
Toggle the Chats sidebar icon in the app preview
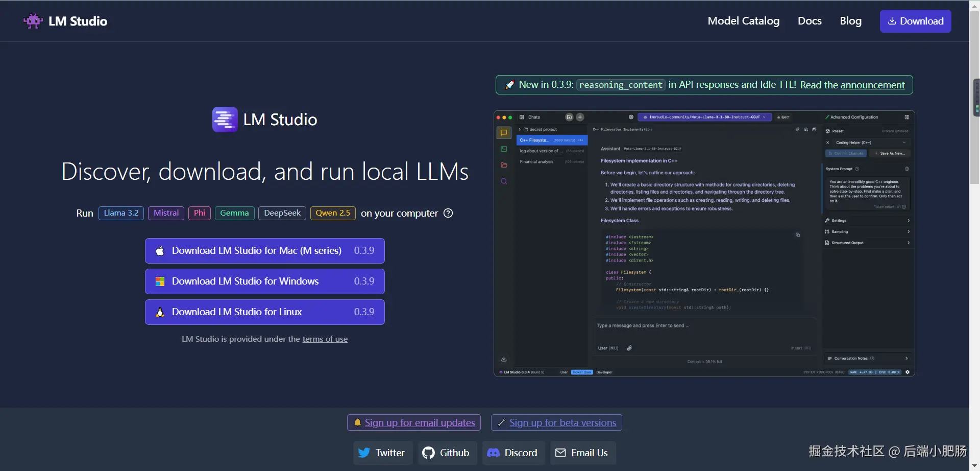(x=522, y=117)
